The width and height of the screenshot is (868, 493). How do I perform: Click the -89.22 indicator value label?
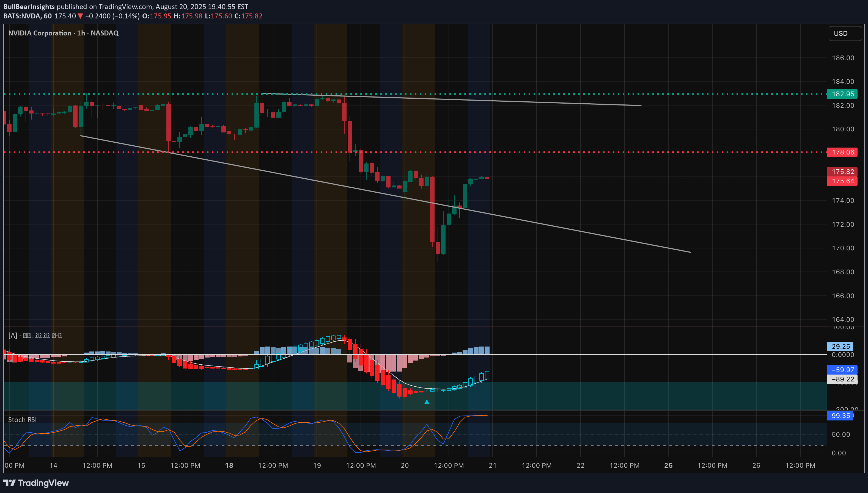tap(842, 379)
